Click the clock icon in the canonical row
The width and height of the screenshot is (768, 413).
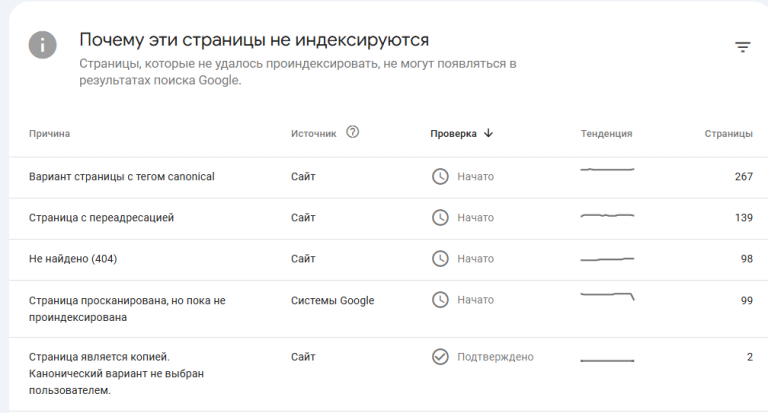pos(440,176)
